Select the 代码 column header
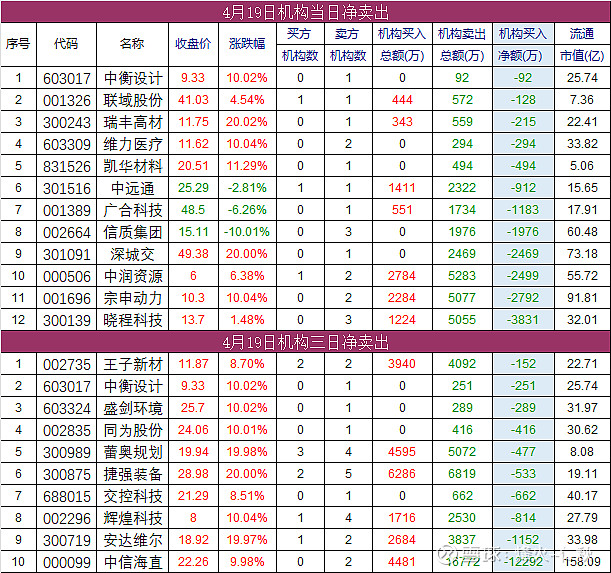Screen dimensions: 611x573 pos(66,44)
